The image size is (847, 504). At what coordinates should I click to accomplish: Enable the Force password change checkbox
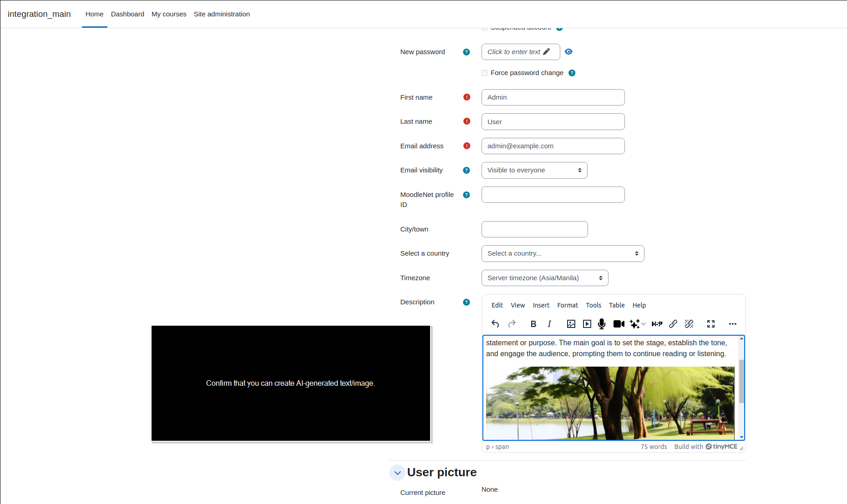click(x=485, y=73)
